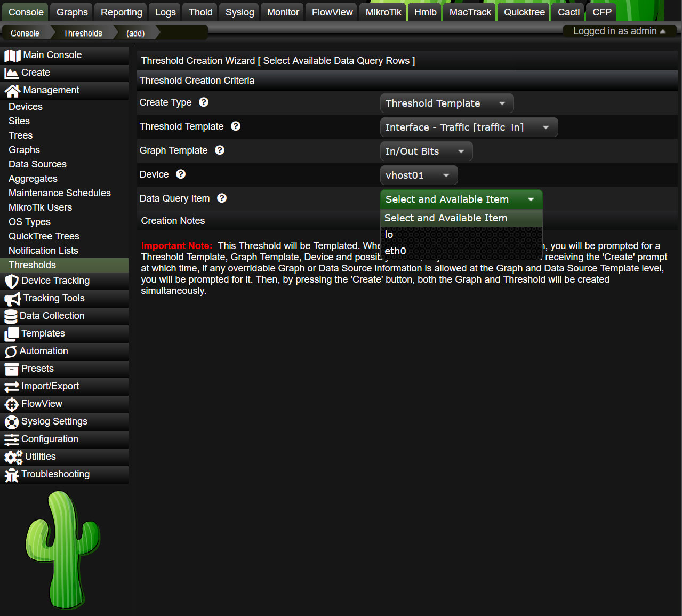Click help icon next to Threshold Template
The width and height of the screenshot is (682, 616).
point(236,126)
